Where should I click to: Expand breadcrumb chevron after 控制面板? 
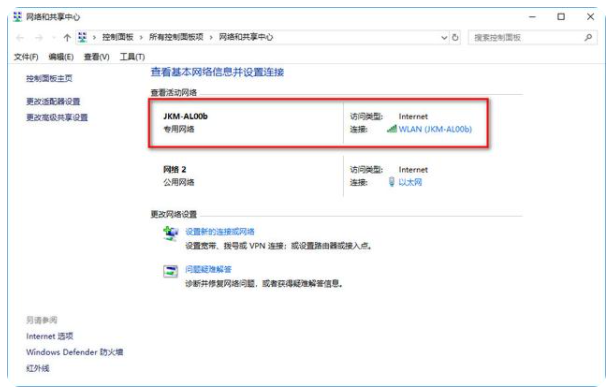[x=141, y=37]
